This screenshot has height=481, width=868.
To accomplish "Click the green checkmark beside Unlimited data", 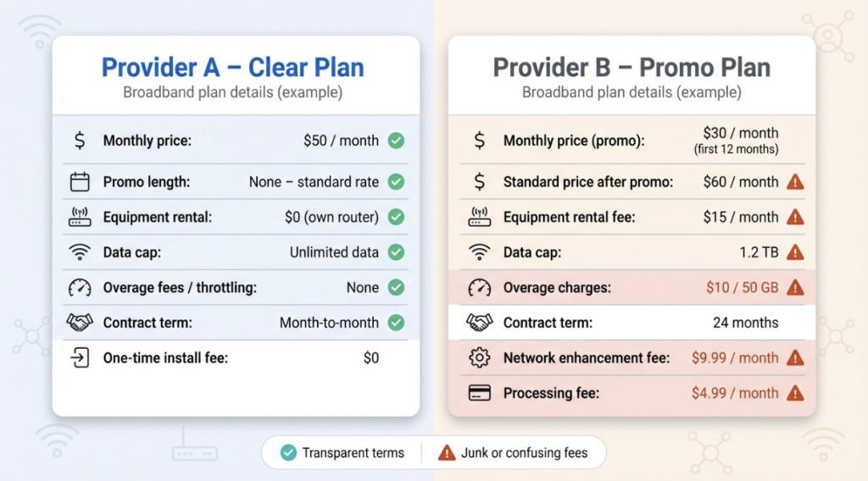I will point(396,252).
